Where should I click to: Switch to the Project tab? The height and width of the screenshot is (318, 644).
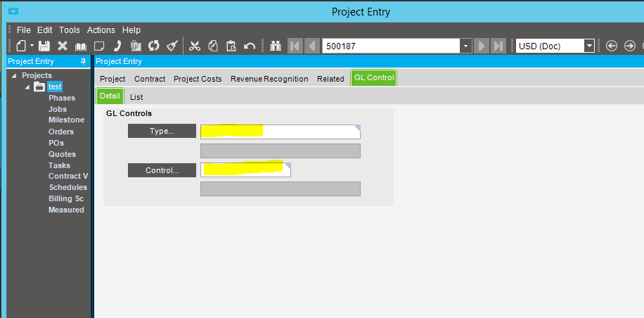pyautogui.click(x=112, y=79)
